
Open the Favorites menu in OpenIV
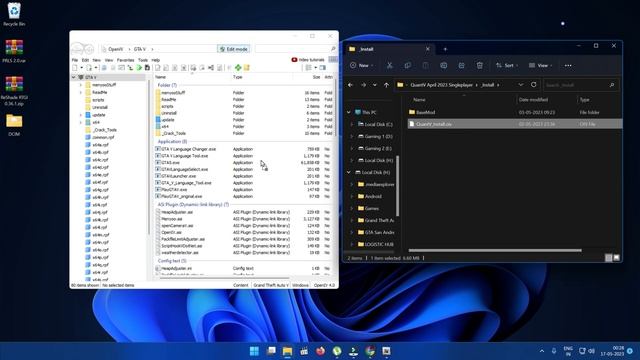pyautogui.click(x=125, y=60)
